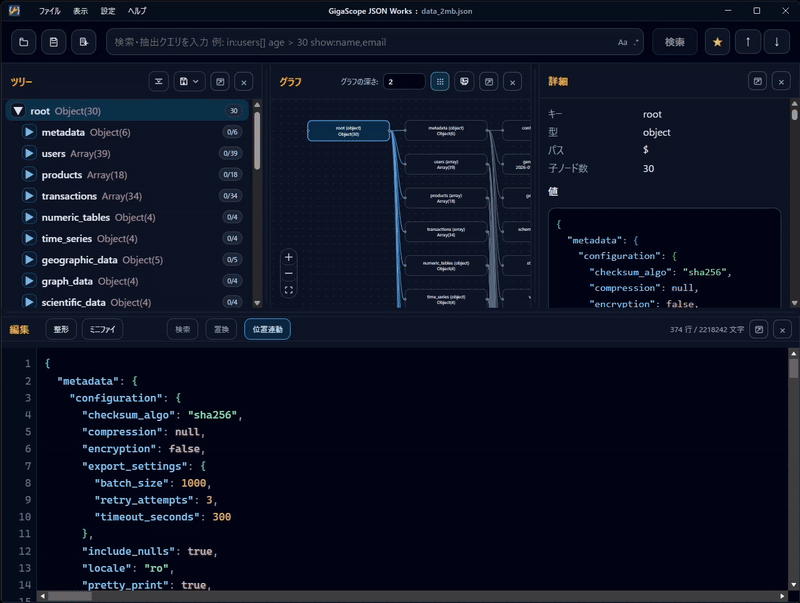This screenshot has width=800, height=603.
Task: Close the 詳細 details panel
Action: point(781,82)
